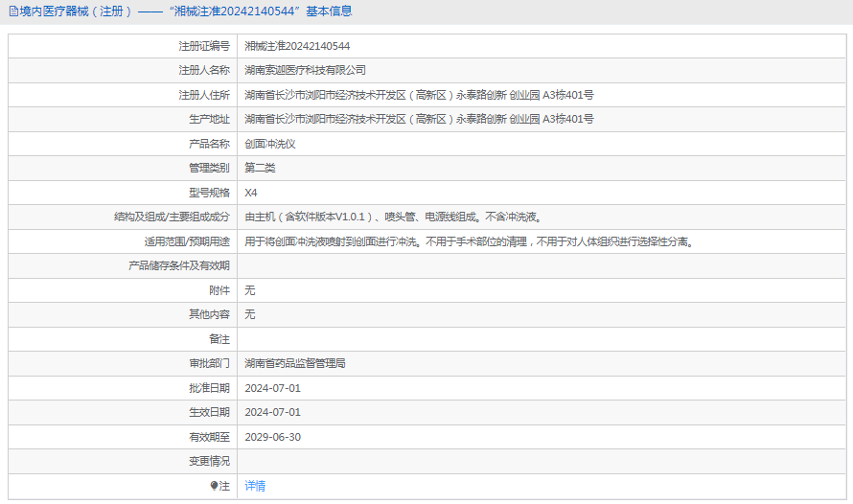Click the 用于将创面冲洗液喷射 intended use text
Image resolution: width=853 pixels, height=504 pixels.
click(471, 242)
